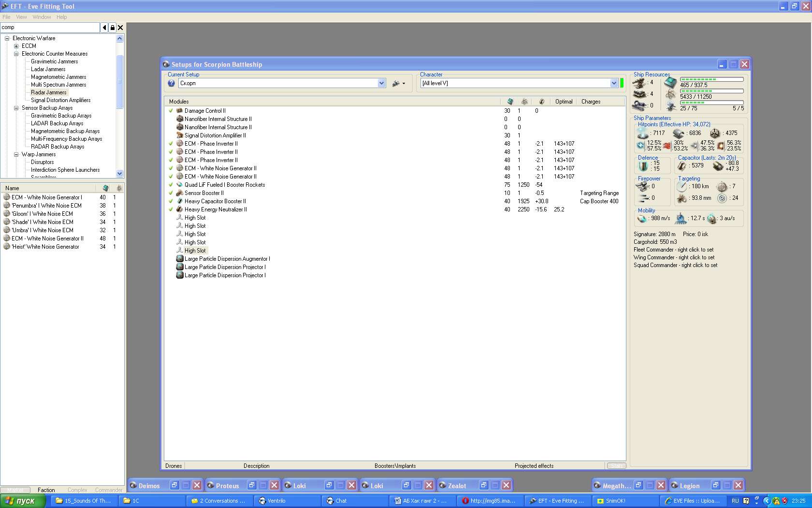Click the Optimal column header
812x508 pixels.
coord(564,102)
